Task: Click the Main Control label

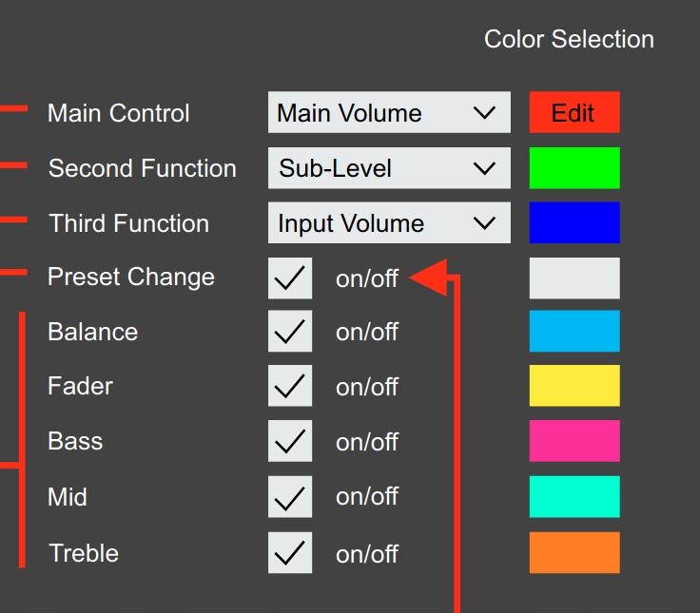Action: pos(119,113)
